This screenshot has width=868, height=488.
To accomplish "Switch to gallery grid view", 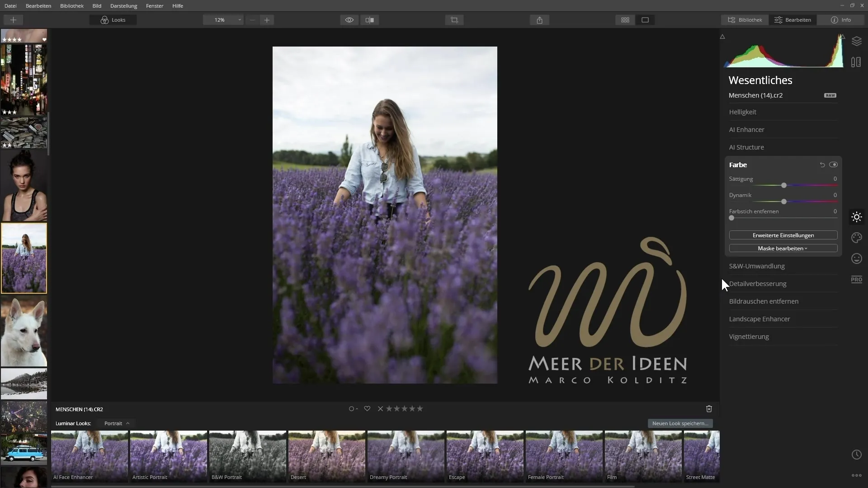I will tap(625, 20).
